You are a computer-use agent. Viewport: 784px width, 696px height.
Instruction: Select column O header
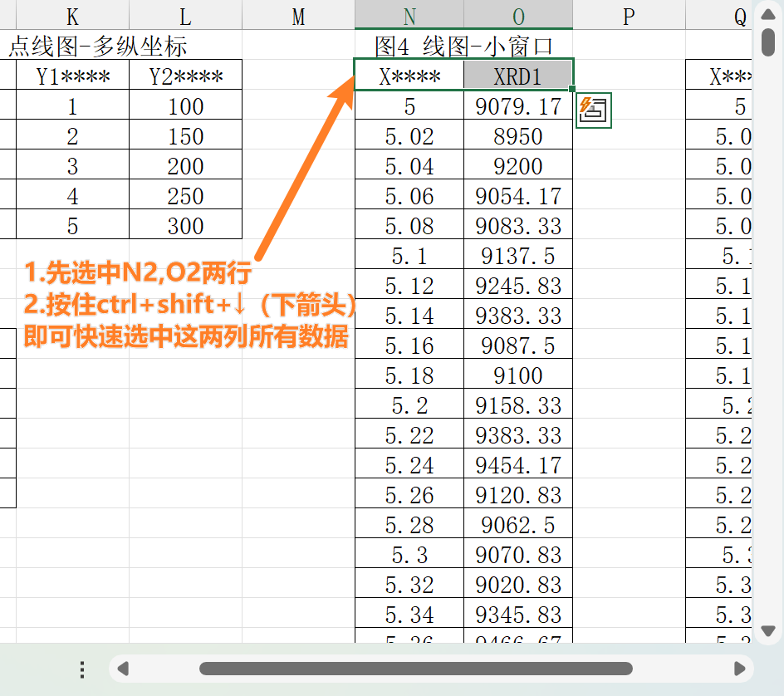(x=518, y=16)
